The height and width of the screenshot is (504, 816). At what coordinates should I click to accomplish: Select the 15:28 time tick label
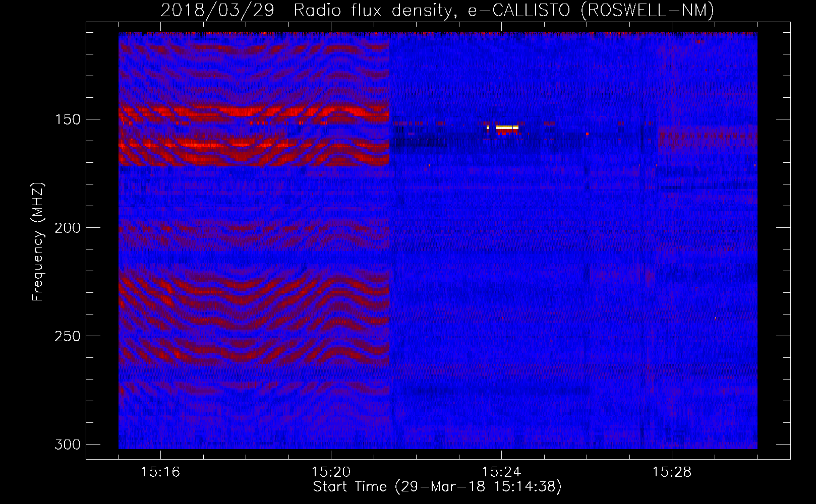[672, 472]
